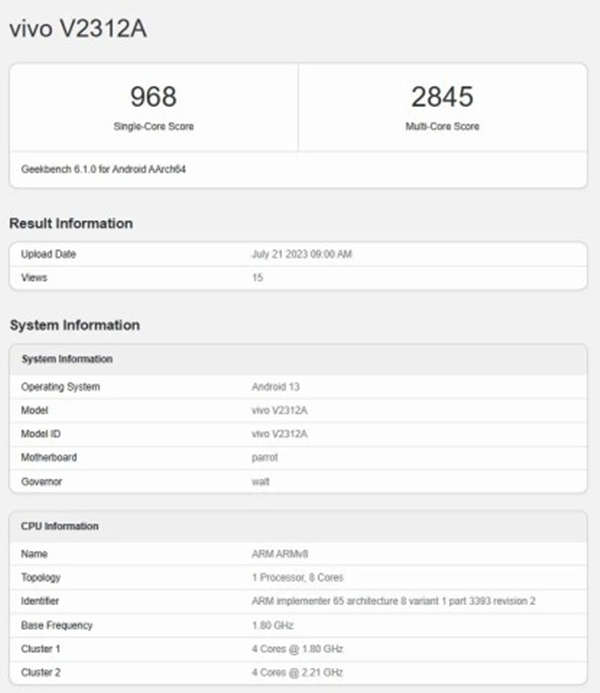
Task: Click the vivo V2312A page title
Action: click(x=78, y=29)
